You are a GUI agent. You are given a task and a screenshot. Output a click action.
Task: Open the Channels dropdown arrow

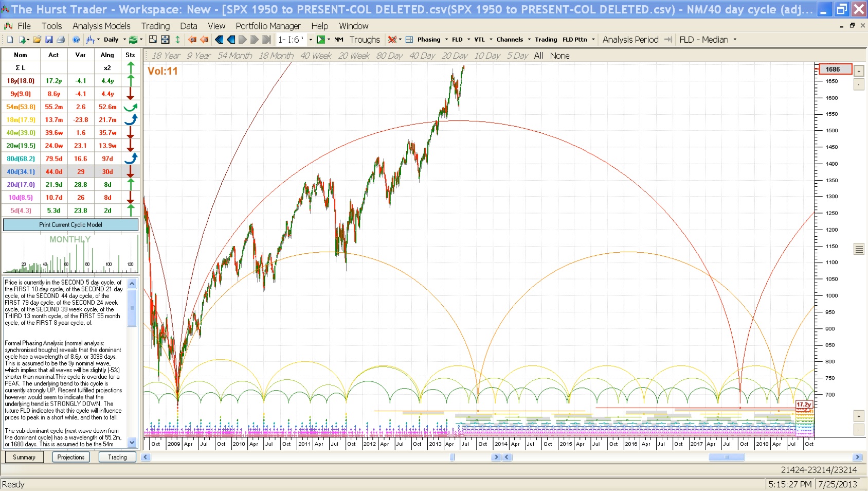coord(529,40)
